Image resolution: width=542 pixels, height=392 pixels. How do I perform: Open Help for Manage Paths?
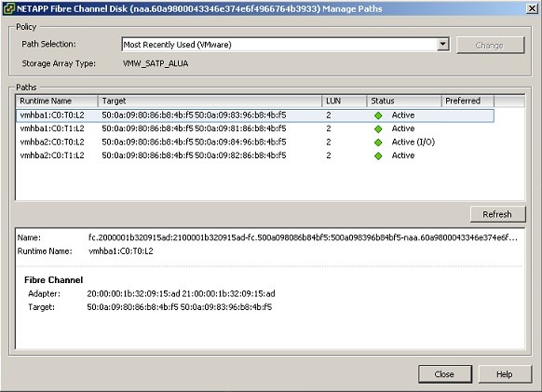pyautogui.click(x=505, y=374)
